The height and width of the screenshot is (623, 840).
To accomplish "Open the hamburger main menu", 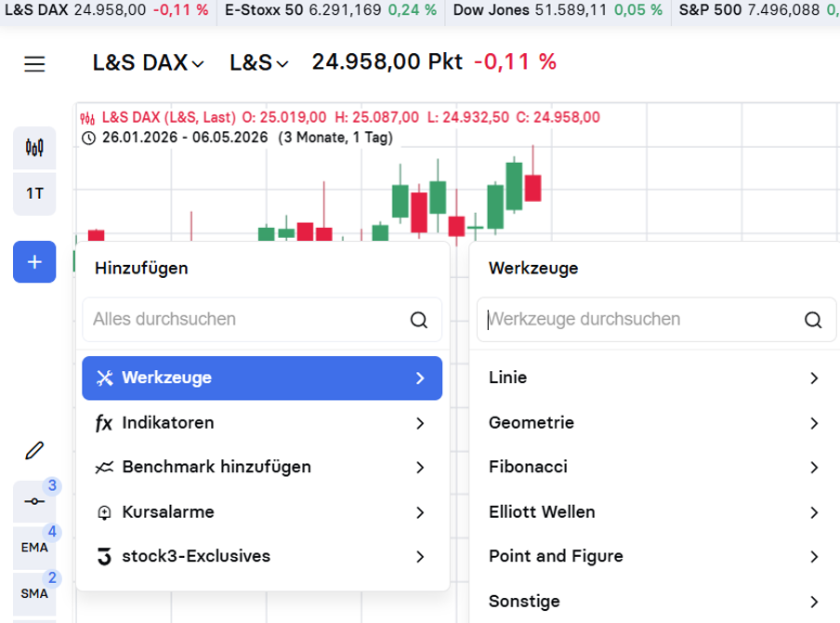I will [34, 64].
